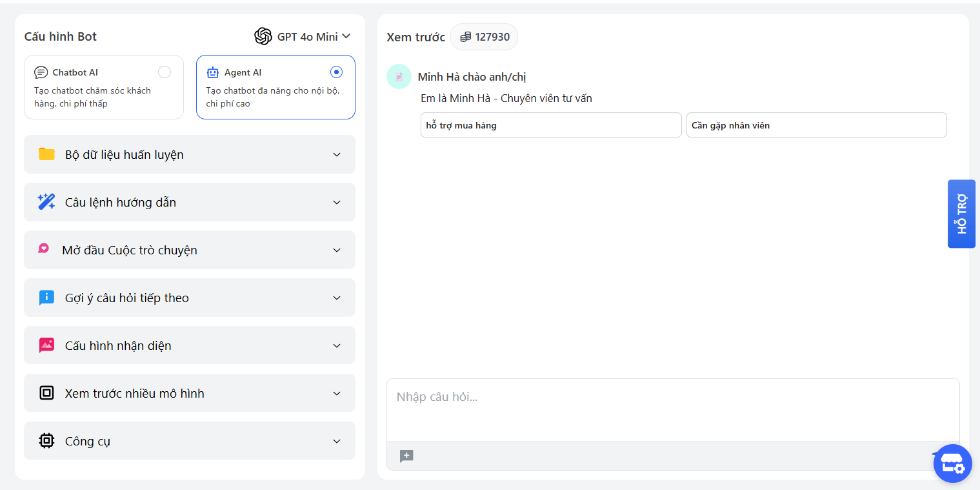Open the GPT 4o Mini model dropdown
Screen dimensions: 980x490
coord(303,37)
